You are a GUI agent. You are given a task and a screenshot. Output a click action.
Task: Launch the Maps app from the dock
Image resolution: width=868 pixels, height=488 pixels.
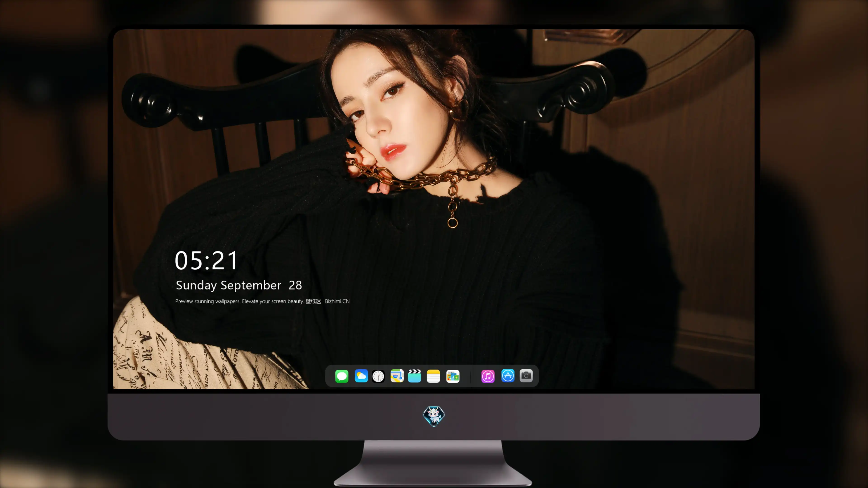click(397, 376)
